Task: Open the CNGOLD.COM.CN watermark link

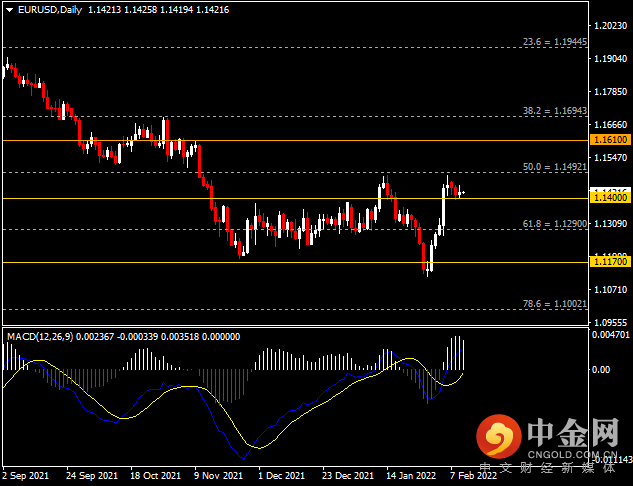Action: point(572,455)
